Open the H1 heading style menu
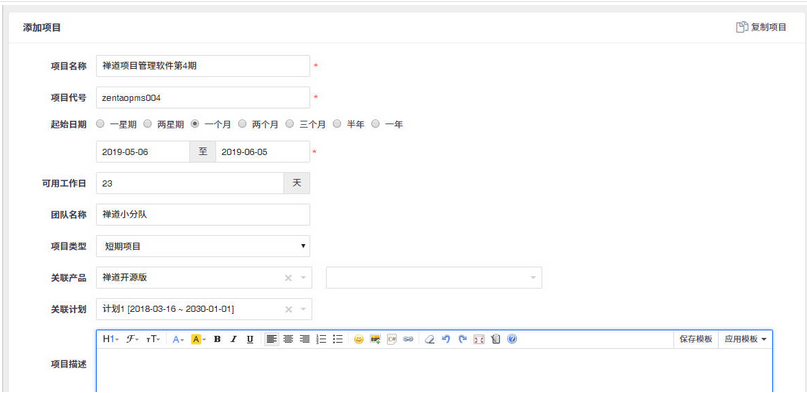Screen dimensions: 807x393 pyautogui.click(x=111, y=339)
